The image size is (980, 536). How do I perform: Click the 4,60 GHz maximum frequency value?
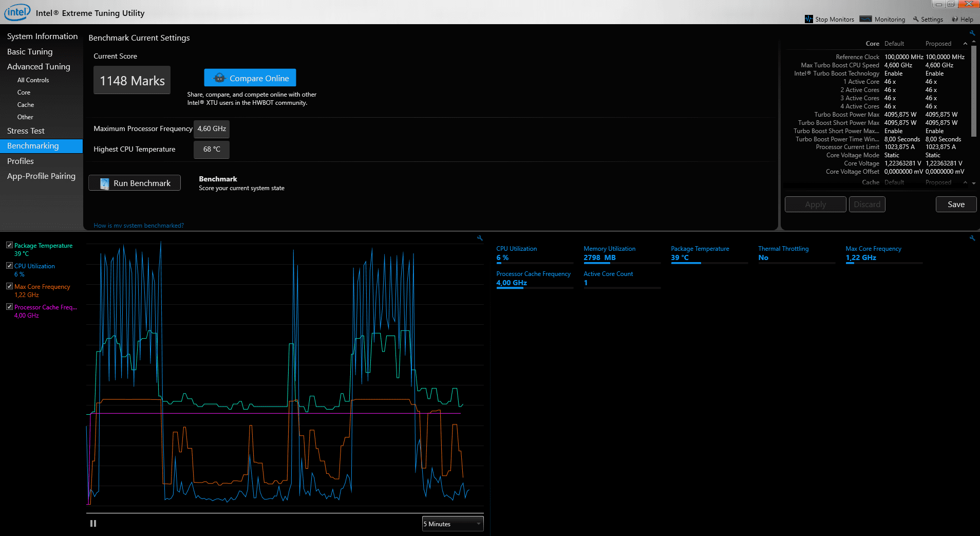pyautogui.click(x=212, y=129)
